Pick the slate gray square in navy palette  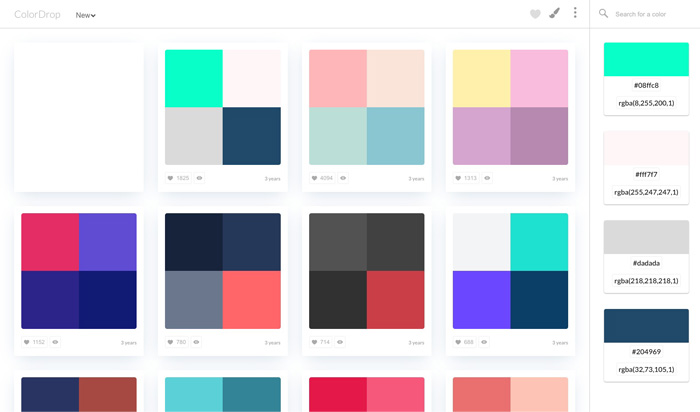(x=194, y=300)
